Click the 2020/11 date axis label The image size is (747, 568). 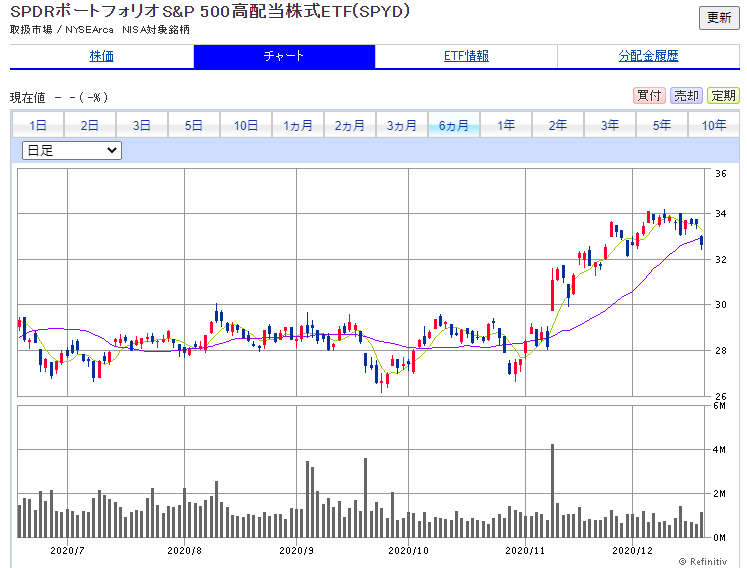click(x=525, y=550)
